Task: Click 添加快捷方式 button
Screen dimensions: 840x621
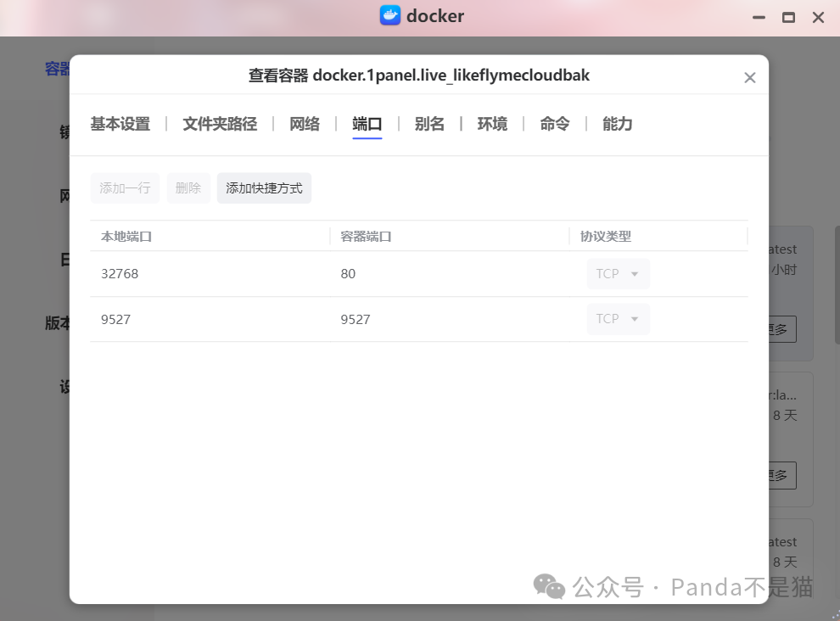Action: pyautogui.click(x=264, y=188)
